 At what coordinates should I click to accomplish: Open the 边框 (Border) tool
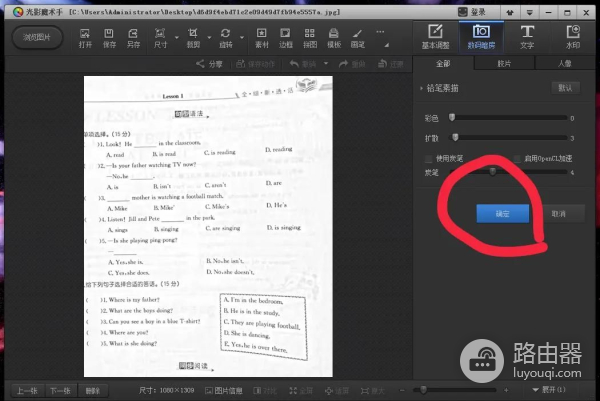tap(285, 36)
